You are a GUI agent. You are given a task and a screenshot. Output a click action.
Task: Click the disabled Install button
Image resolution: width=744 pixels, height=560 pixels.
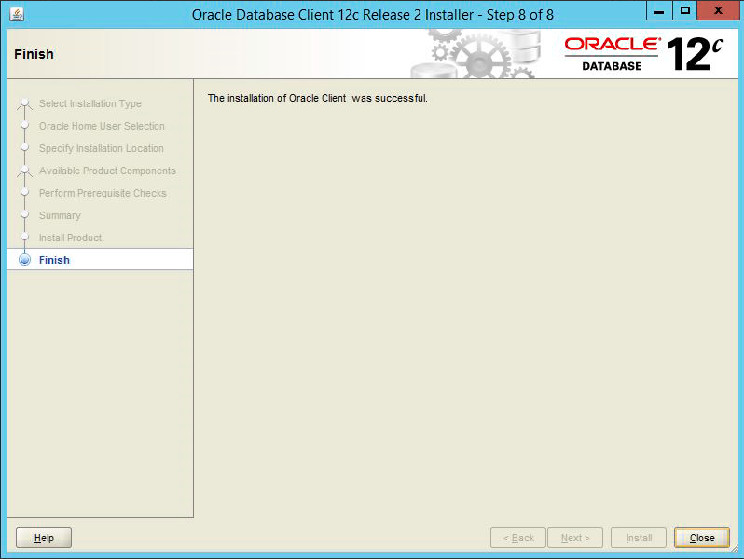[639, 538]
